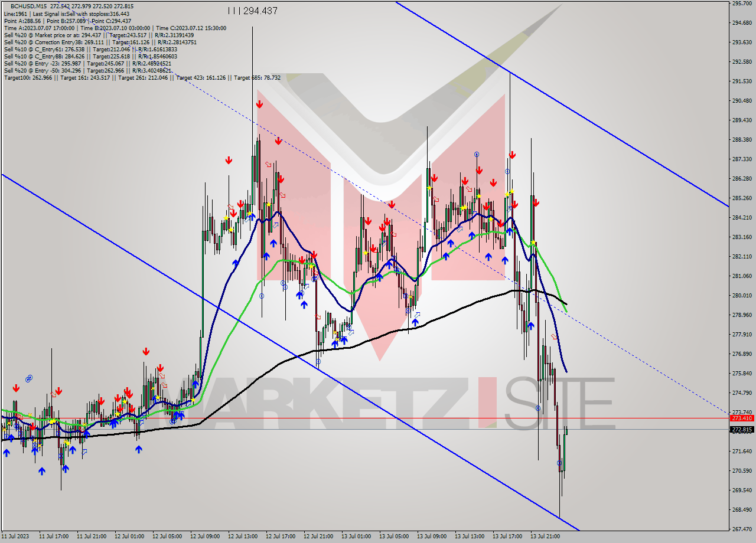
Task: Click the 284.210 price axis label
Action: coord(742,218)
